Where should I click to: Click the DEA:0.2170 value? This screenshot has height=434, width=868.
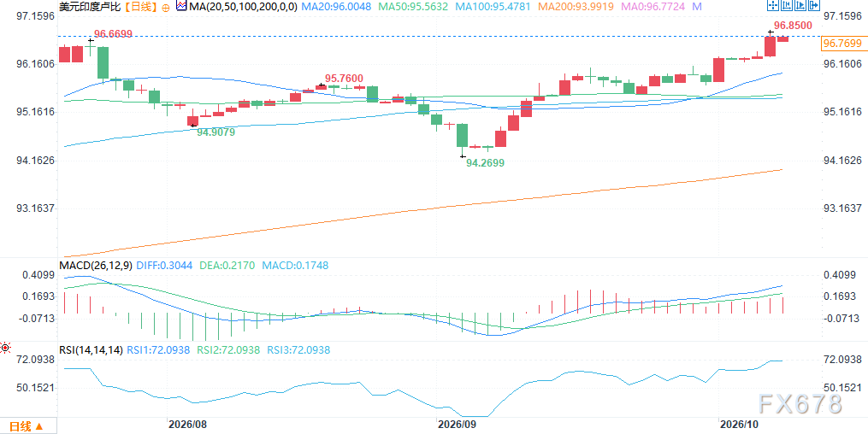(226, 266)
